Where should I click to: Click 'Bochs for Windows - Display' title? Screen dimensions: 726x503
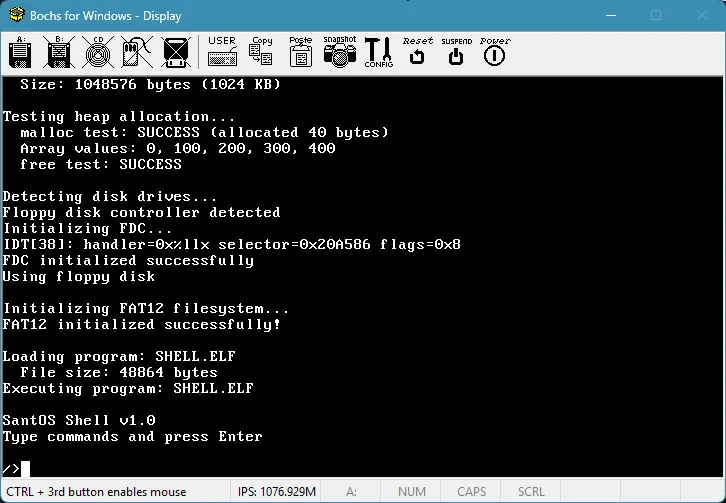pos(106,16)
